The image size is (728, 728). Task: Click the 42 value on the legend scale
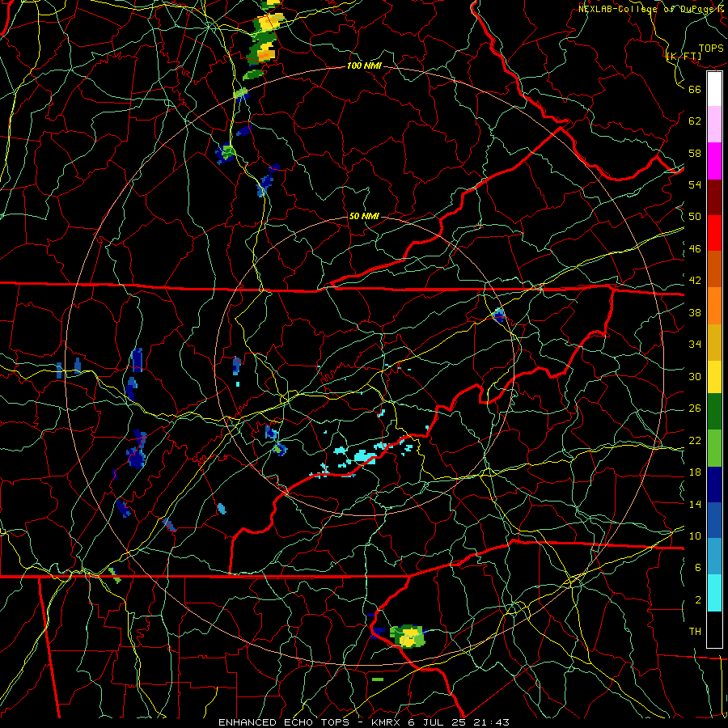[695, 281]
